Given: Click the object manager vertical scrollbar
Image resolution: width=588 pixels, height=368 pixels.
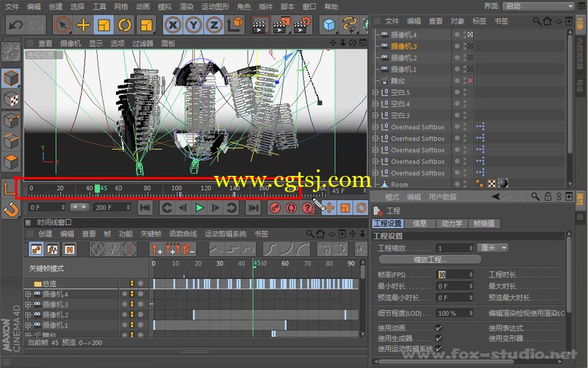Looking at the screenshot, I should coord(570,94).
